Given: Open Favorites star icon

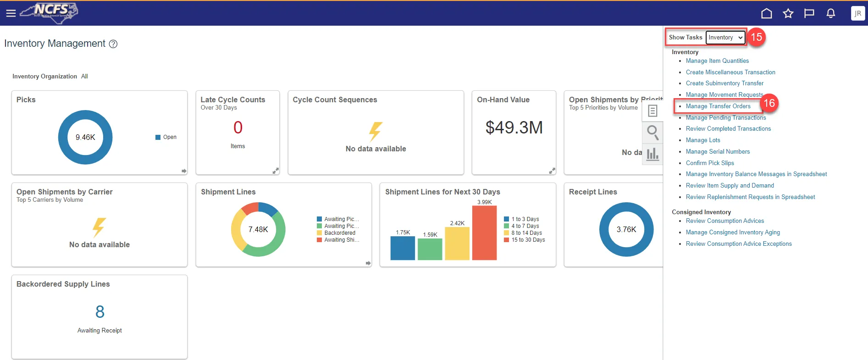Looking at the screenshot, I should point(788,13).
